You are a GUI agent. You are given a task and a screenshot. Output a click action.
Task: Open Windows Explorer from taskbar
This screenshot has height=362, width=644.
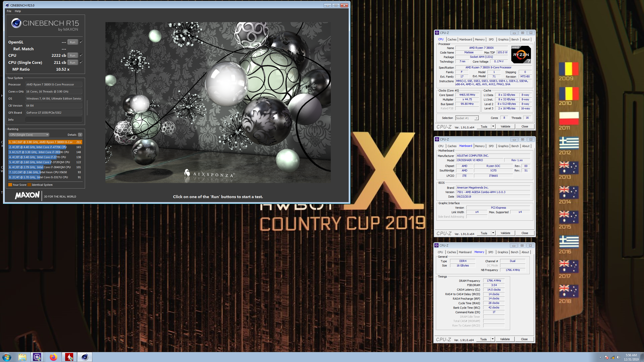22,357
